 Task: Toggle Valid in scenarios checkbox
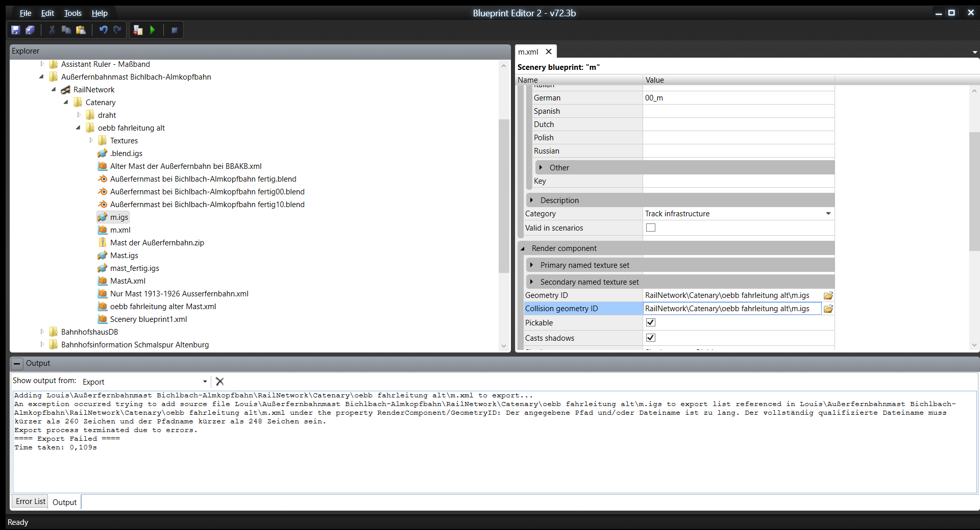coord(651,228)
